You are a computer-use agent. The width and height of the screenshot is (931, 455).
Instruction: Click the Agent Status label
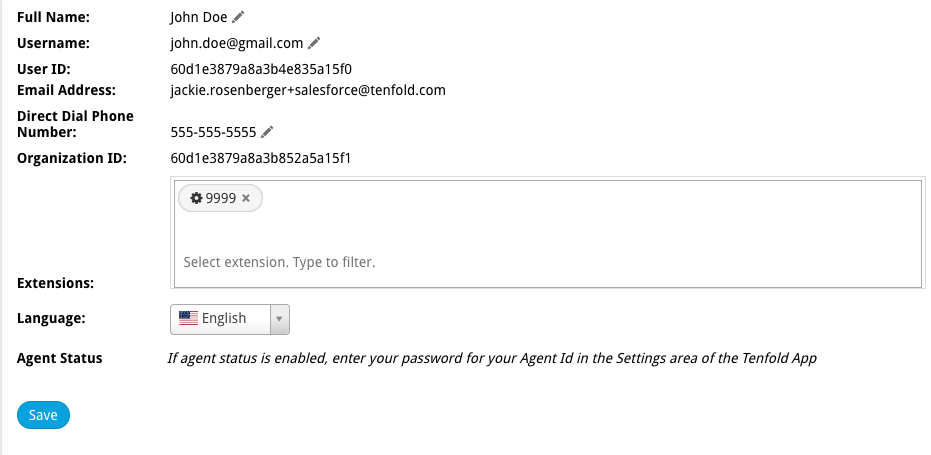tap(59, 358)
